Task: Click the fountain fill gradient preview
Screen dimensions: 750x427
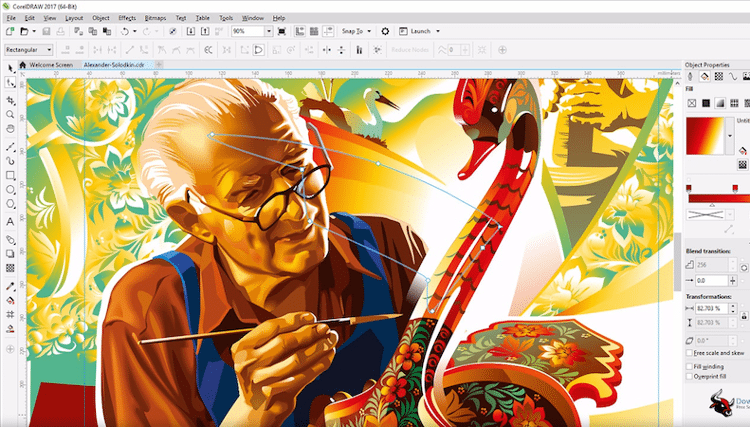Action: click(x=706, y=136)
